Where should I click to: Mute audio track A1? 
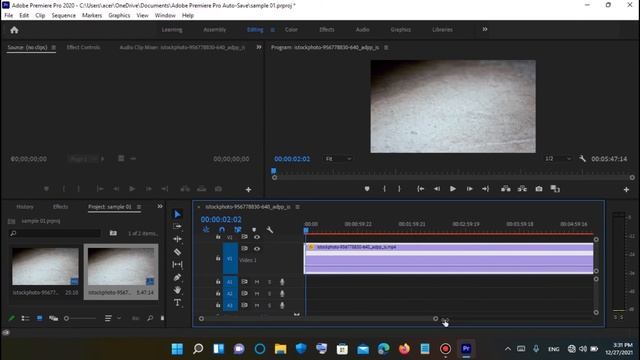[x=257, y=282]
